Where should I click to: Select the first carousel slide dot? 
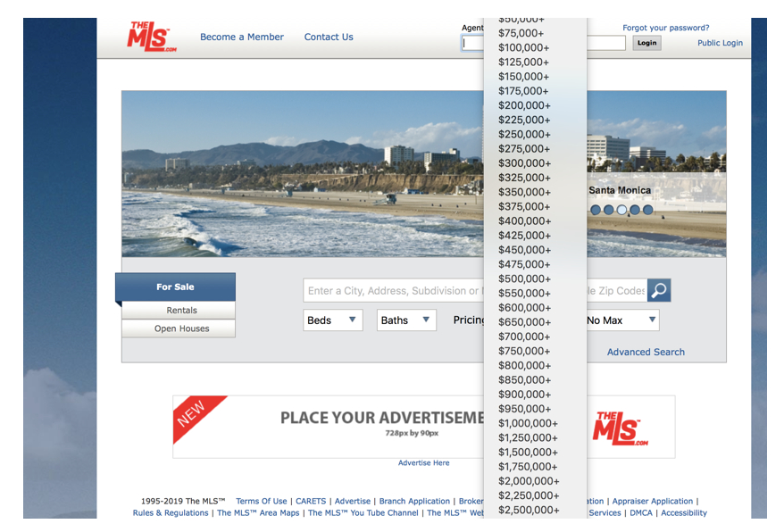596,211
